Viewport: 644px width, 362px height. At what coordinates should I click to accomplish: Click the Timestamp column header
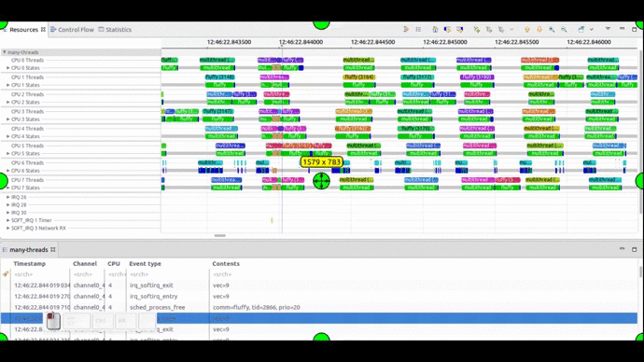[x=30, y=263]
